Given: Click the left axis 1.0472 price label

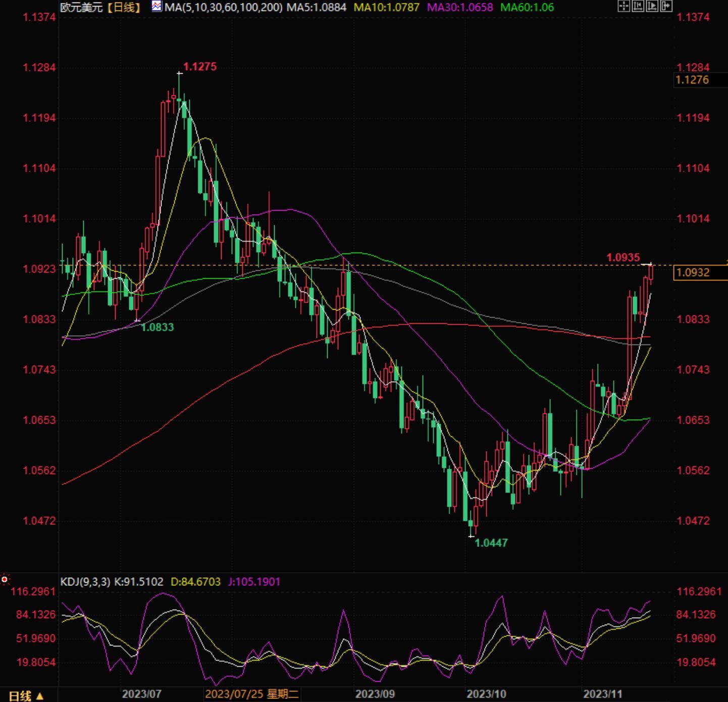Looking at the screenshot, I should pyautogui.click(x=39, y=521).
